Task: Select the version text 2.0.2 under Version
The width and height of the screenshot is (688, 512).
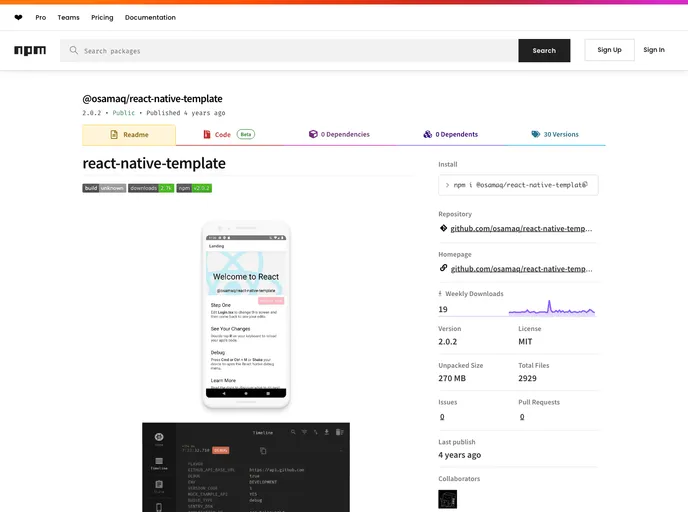Action: (448, 342)
